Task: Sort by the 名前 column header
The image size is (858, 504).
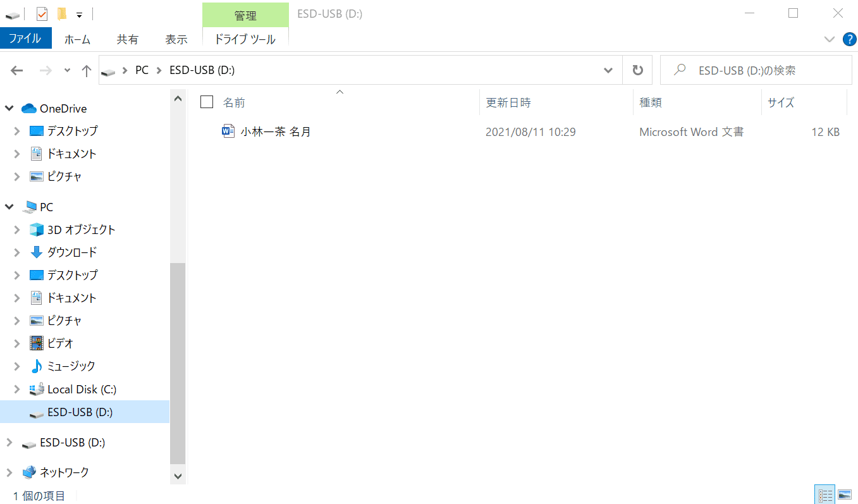Action: [x=234, y=102]
